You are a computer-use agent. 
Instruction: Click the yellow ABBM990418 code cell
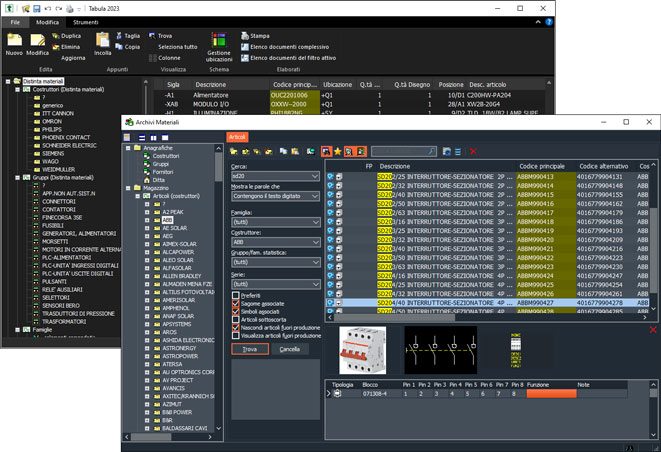[x=545, y=222]
